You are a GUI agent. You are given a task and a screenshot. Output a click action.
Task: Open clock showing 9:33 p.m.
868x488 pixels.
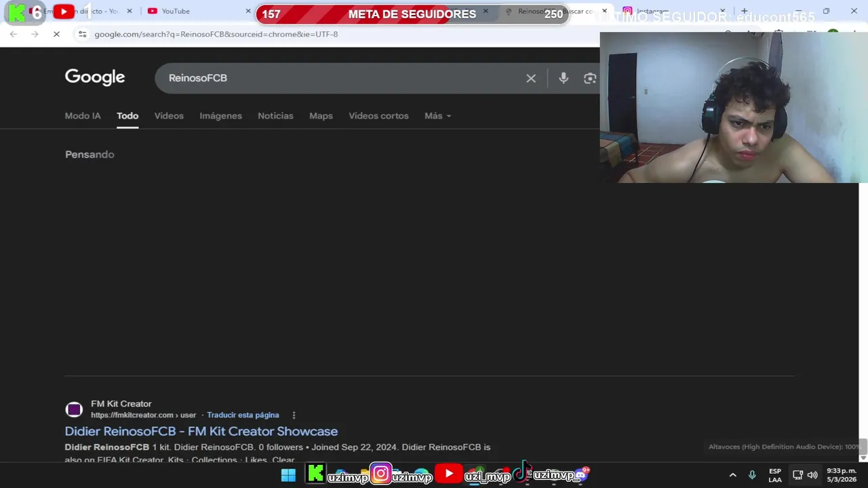(x=842, y=475)
